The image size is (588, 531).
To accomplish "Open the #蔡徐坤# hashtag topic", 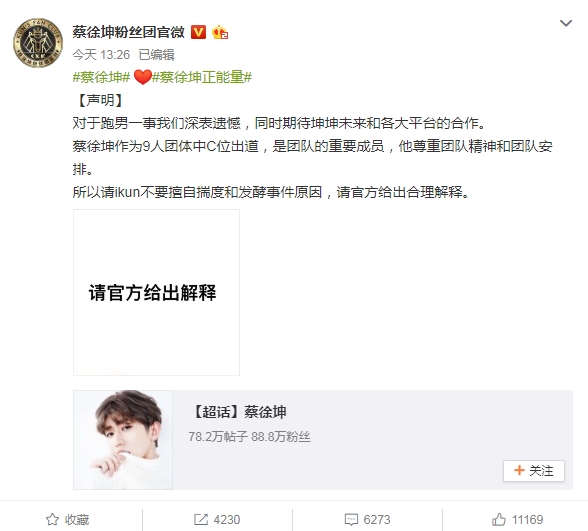I will click(101, 77).
